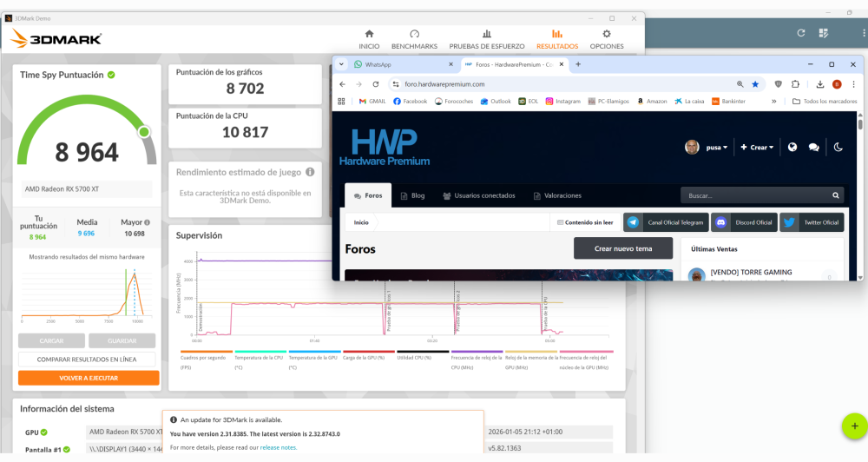The height and width of the screenshot is (462, 868).
Task: Open the browser downloads icon
Action: pos(820,84)
